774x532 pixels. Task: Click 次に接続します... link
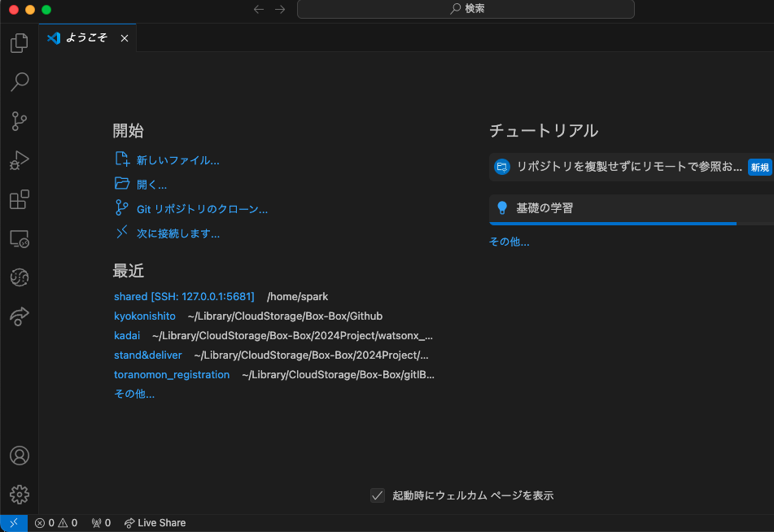tap(178, 233)
